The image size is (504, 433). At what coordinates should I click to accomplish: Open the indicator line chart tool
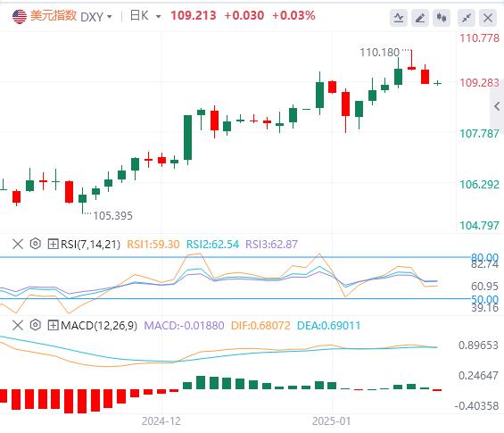[x=399, y=17]
